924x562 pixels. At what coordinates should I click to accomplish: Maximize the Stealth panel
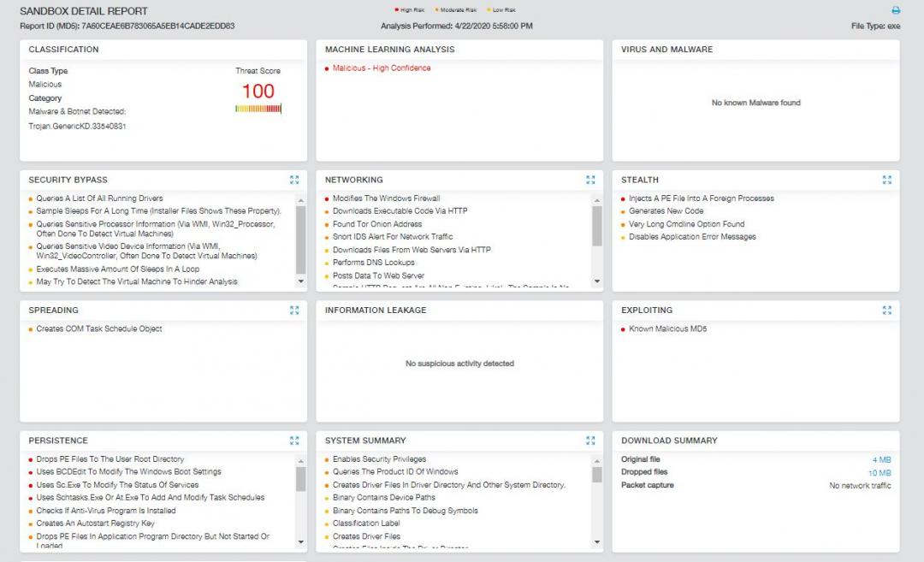[887, 180]
